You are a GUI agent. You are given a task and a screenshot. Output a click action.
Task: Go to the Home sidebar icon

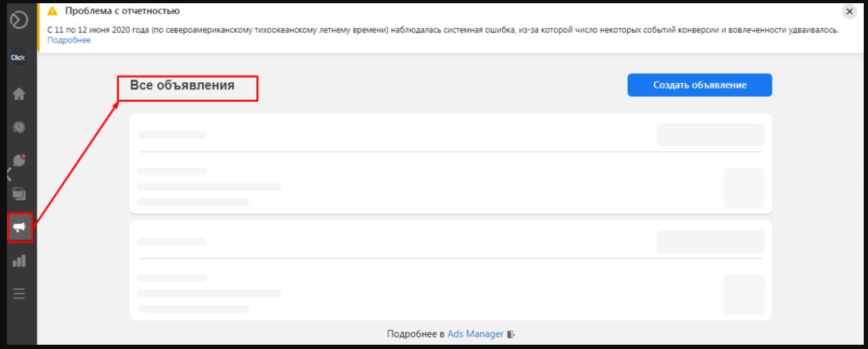19,94
